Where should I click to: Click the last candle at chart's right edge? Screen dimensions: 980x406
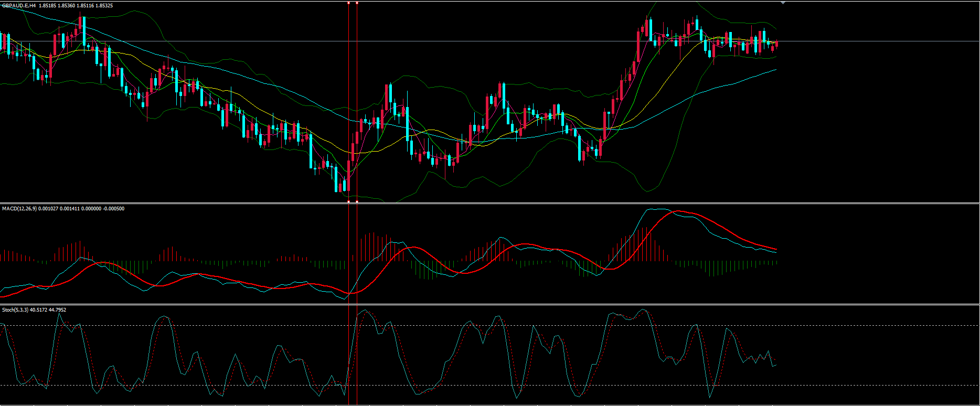pyautogui.click(x=776, y=44)
